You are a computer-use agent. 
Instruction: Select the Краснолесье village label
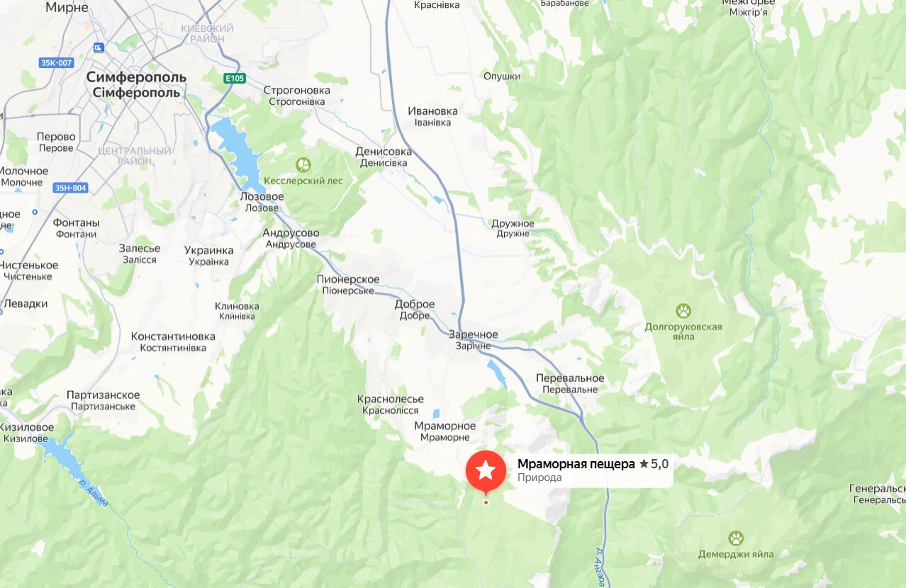tap(391, 400)
